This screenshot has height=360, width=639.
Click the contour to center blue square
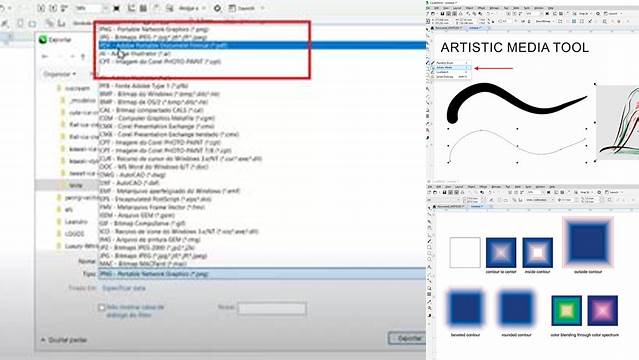click(501, 253)
